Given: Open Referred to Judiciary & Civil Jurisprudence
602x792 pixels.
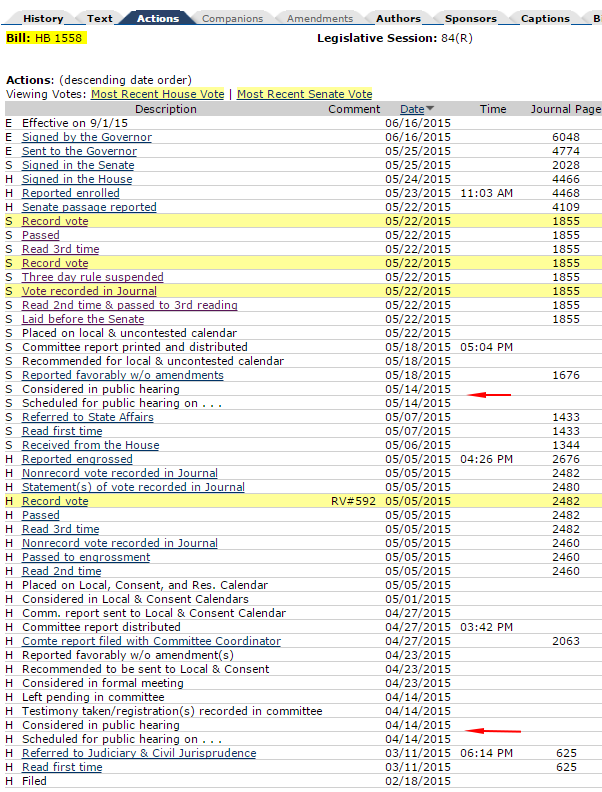Looking at the screenshot, I should pyautogui.click(x=139, y=753).
